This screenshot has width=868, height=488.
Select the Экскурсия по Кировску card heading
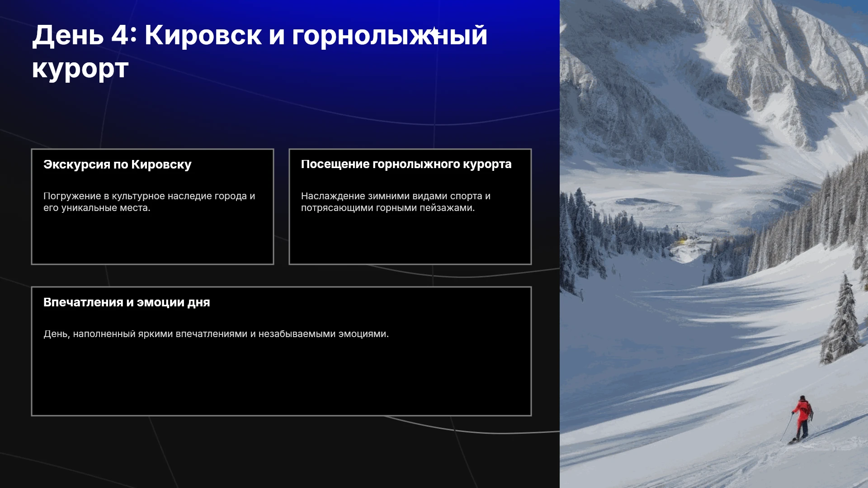pos(118,164)
